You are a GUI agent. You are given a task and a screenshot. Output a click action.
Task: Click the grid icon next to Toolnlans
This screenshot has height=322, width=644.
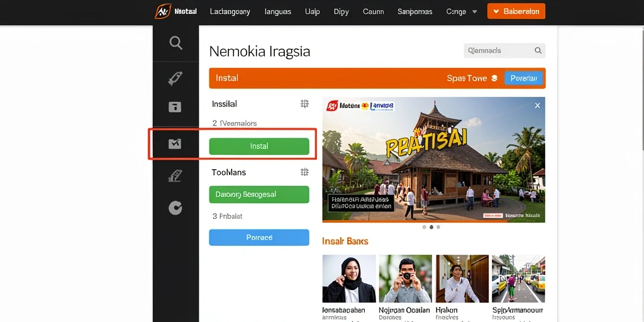(x=304, y=172)
